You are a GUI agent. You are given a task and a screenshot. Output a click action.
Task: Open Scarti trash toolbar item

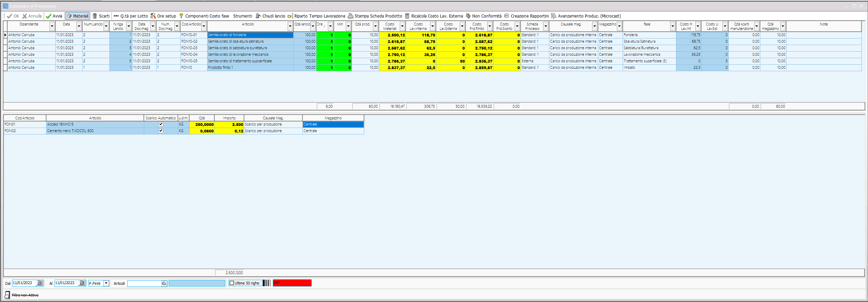(x=101, y=16)
